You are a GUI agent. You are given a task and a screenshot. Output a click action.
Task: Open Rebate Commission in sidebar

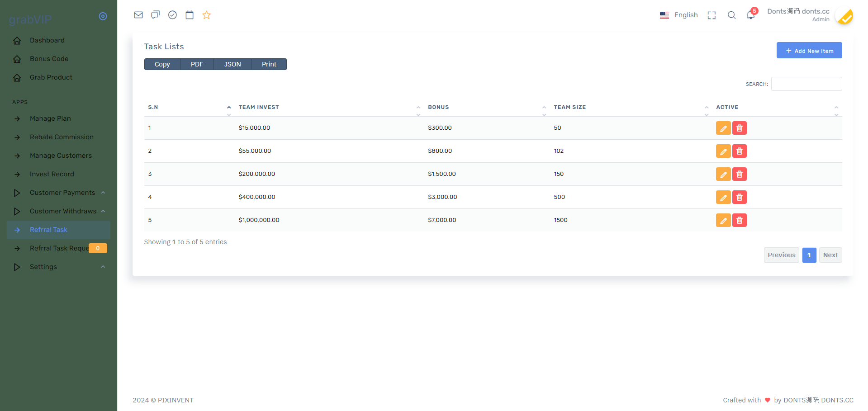tap(58, 137)
